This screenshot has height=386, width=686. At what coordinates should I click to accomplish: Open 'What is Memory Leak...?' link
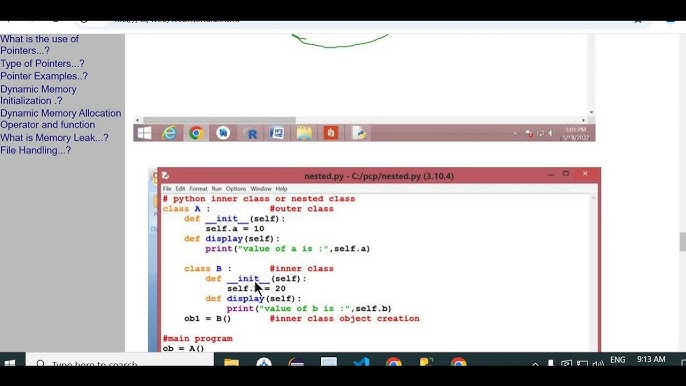click(x=54, y=138)
